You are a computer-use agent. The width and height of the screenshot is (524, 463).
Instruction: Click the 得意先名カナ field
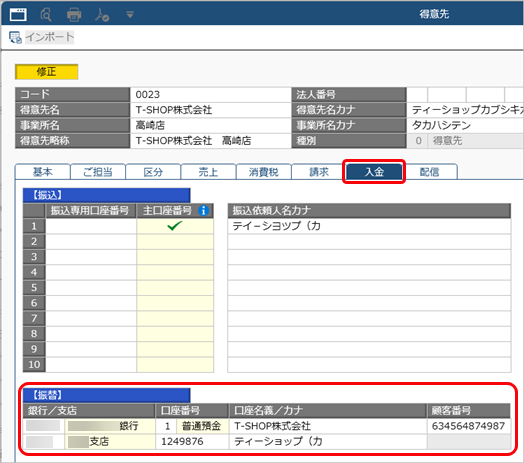tap(465, 110)
